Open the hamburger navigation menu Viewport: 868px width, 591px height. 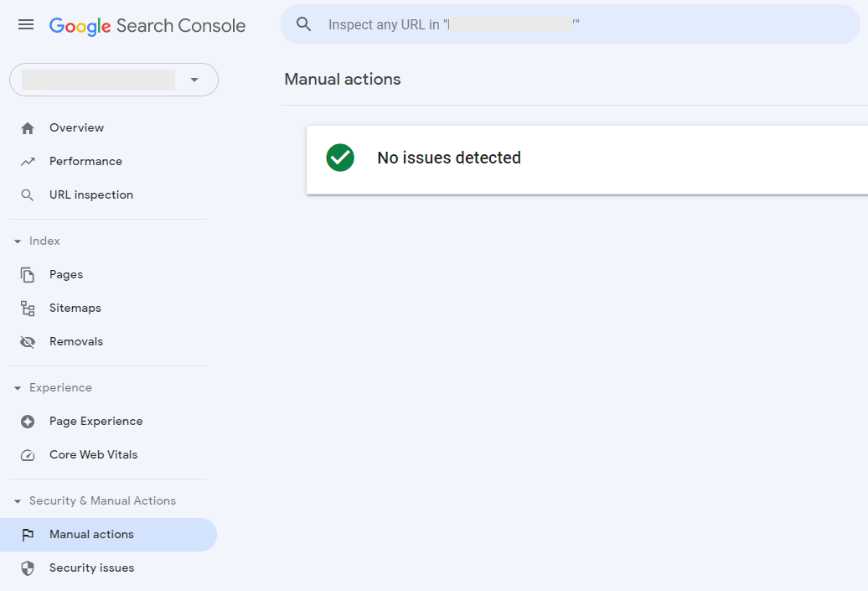click(x=25, y=25)
